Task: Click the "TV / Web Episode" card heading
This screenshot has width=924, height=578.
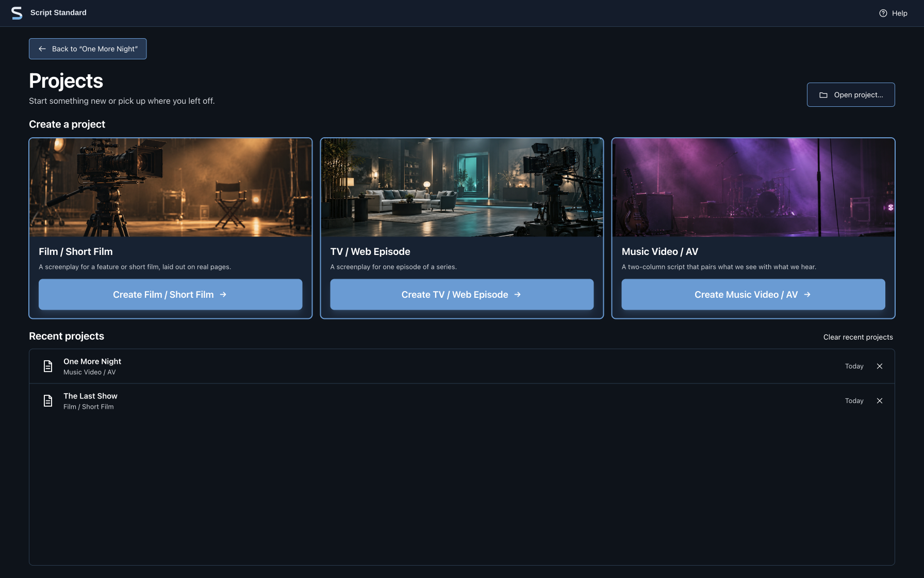Action: [370, 252]
